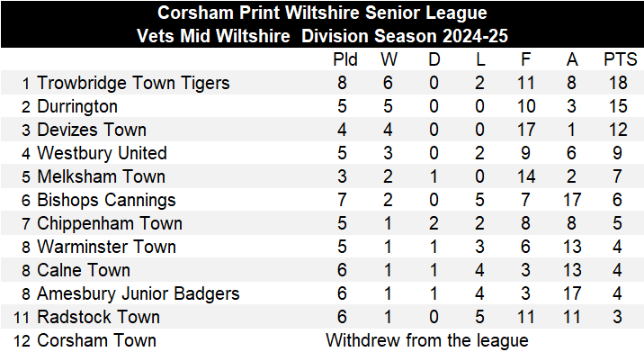Select Trowbridge Town Tigers points value 18
The image size is (644, 352).
(618, 83)
